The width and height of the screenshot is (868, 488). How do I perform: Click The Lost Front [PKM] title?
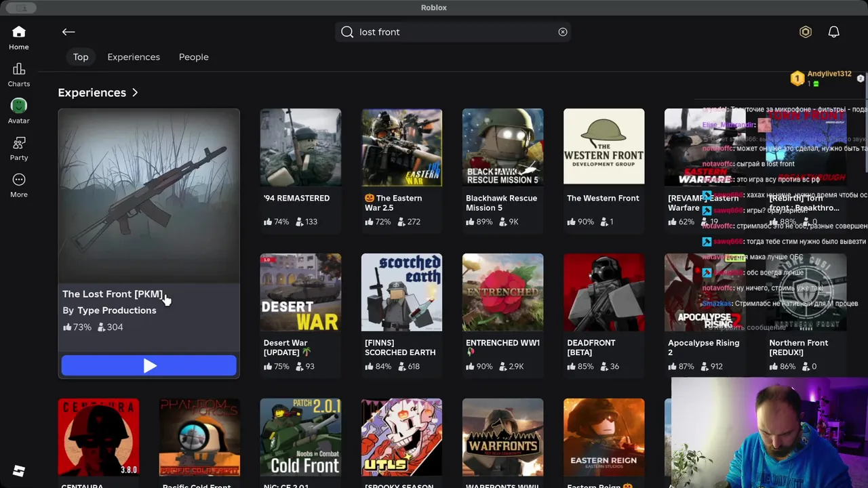pyautogui.click(x=113, y=294)
